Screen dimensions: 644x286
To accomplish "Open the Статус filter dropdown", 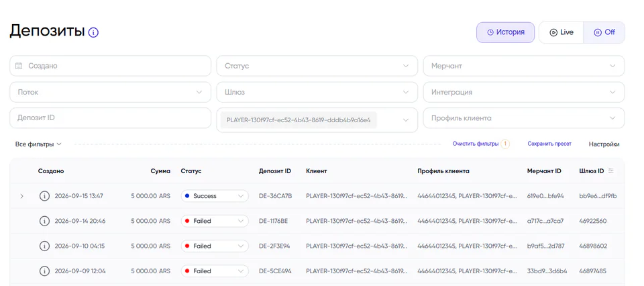I will [317, 66].
